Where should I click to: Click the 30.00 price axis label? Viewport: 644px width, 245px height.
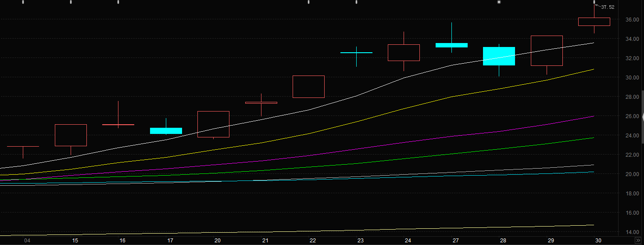click(632, 78)
